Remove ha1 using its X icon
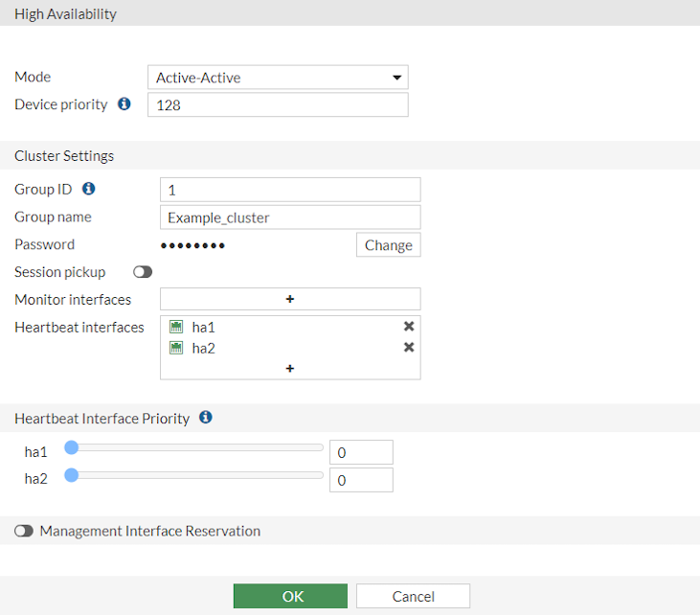700x616 pixels. [409, 327]
